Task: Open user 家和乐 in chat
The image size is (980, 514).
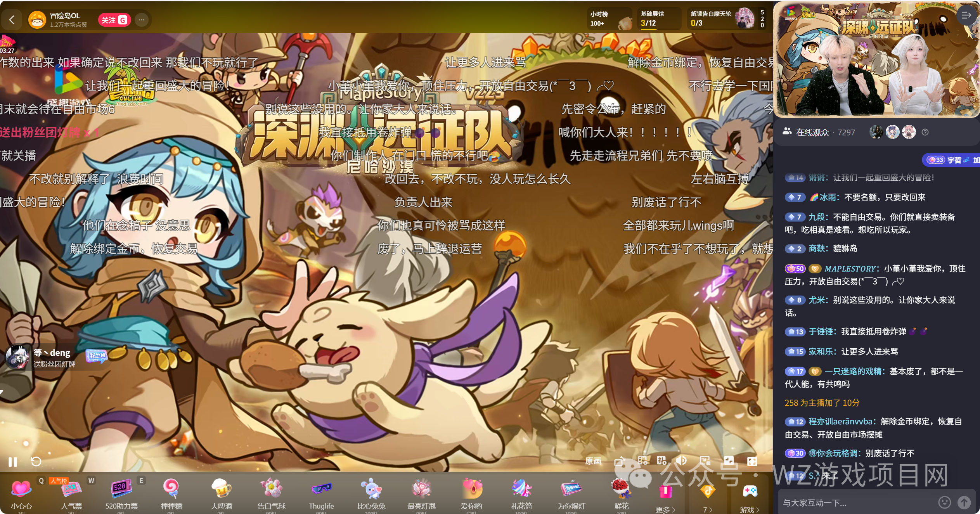Action: (821, 351)
